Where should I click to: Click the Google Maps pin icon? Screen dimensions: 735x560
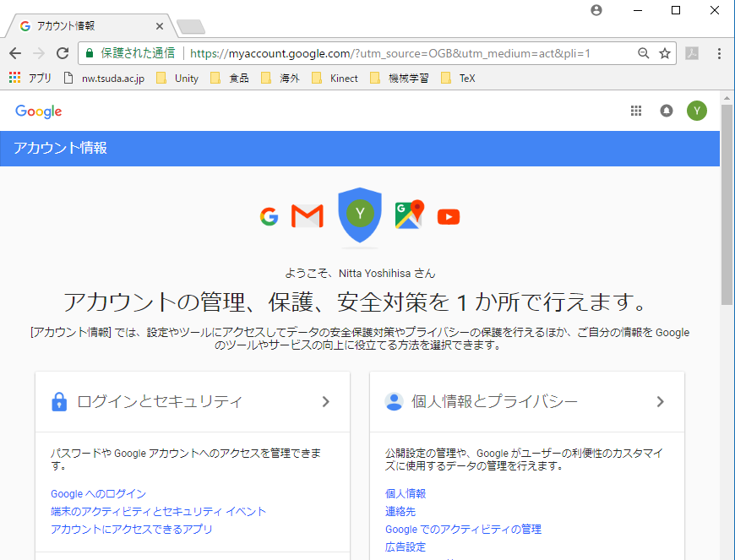pos(409,215)
